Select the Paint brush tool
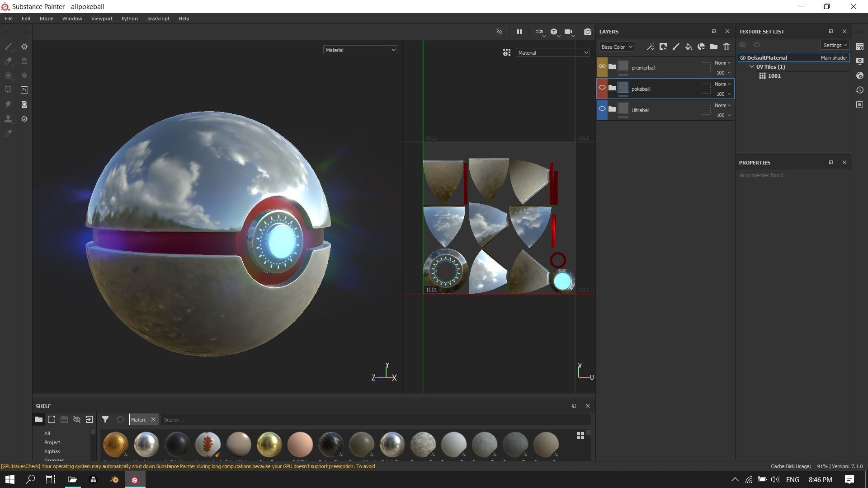 click(8, 47)
